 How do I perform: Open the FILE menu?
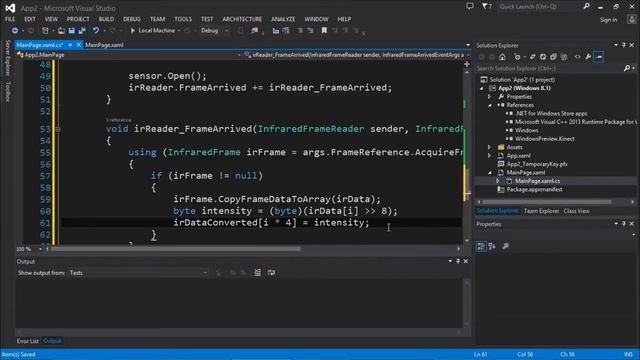click(10, 19)
